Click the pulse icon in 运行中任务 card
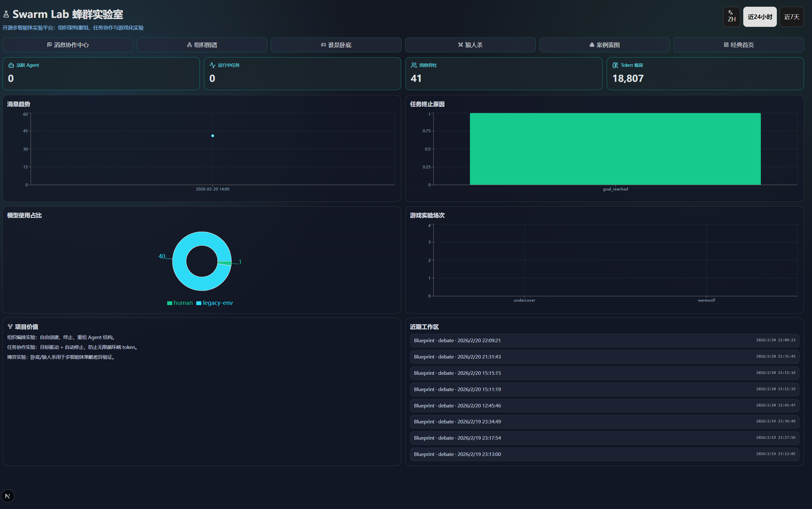The image size is (812, 509). (213, 65)
